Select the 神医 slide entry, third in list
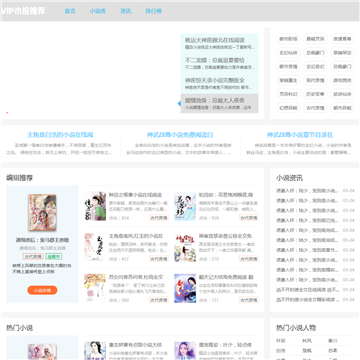360x360 pixels. [x=219, y=83]
